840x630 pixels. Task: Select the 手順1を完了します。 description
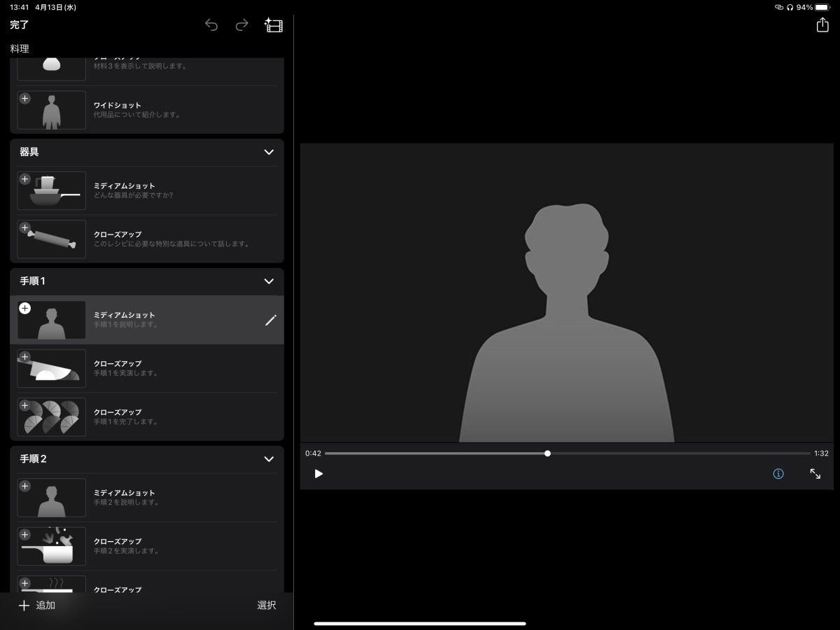click(x=126, y=422)
